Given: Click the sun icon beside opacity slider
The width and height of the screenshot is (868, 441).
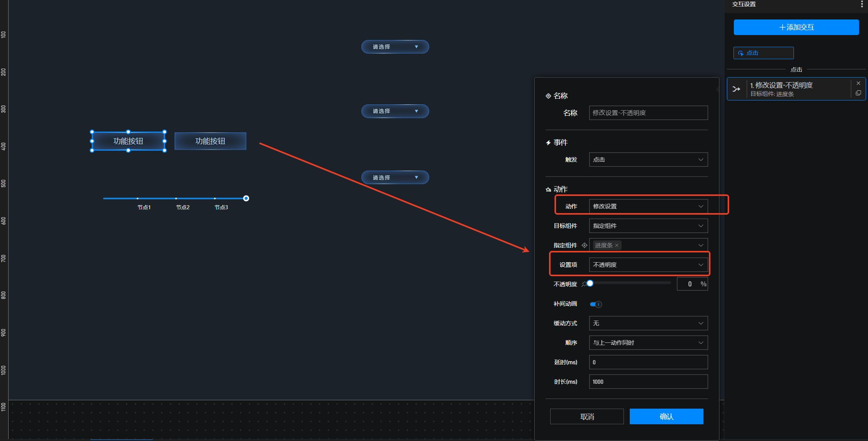Looking at the screenshot, I should 584,284.
